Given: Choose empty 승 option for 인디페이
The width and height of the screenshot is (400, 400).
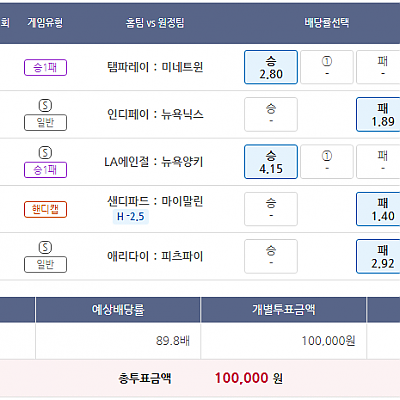Looking at the screenshot, I should click(271, 114).
